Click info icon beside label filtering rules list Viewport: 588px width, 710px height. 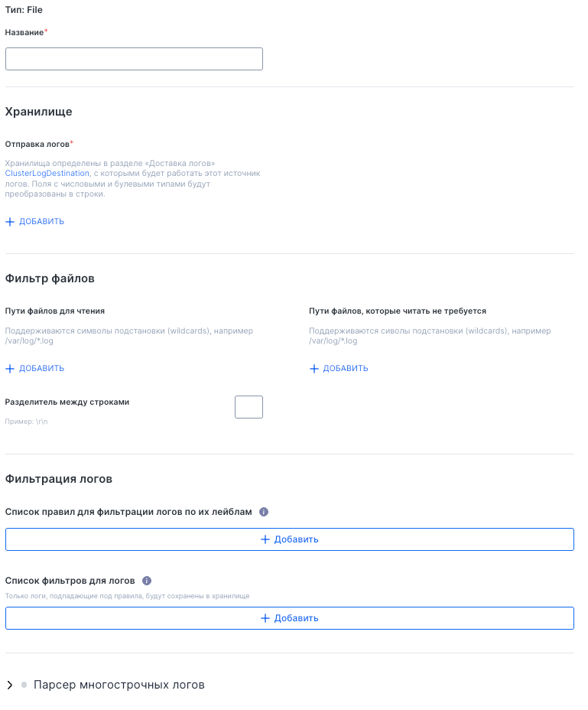(264, 512)
